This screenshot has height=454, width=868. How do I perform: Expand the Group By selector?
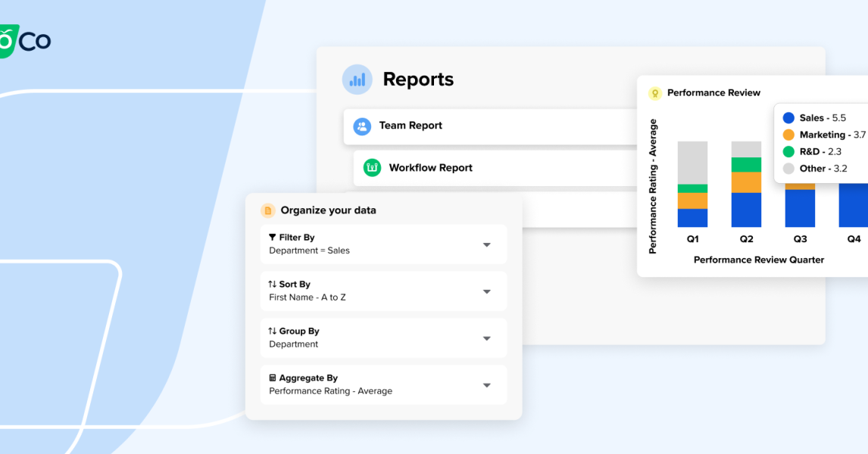487,337
